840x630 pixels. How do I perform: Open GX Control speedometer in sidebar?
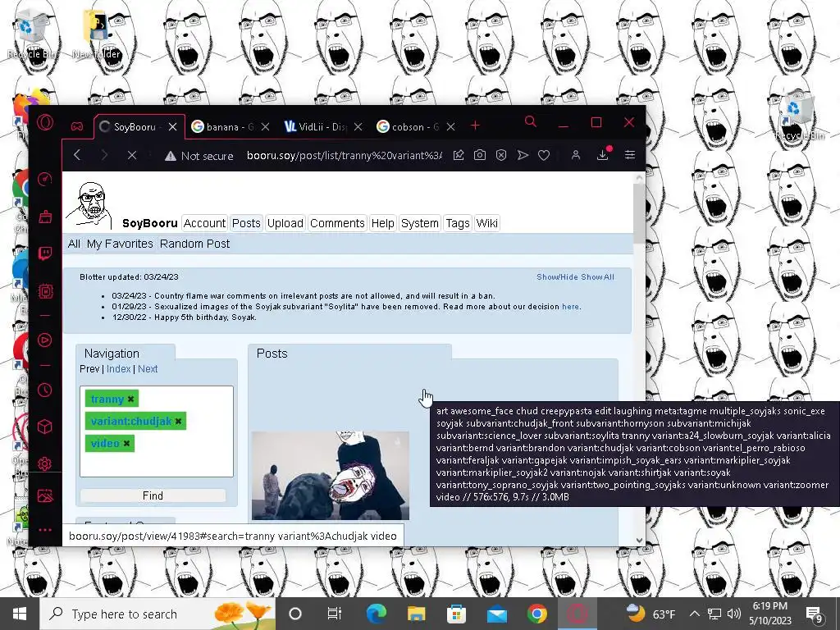[x=45, y=179]
